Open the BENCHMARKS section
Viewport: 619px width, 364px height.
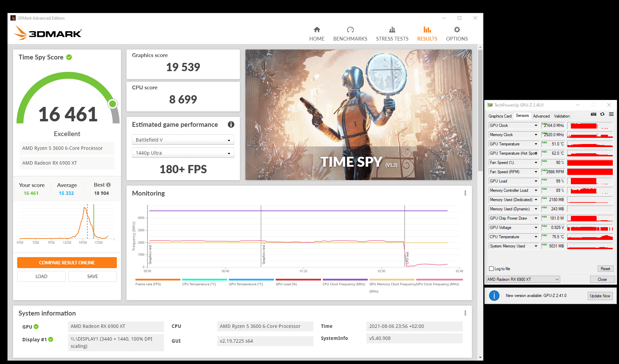click(x=350, y=34)
